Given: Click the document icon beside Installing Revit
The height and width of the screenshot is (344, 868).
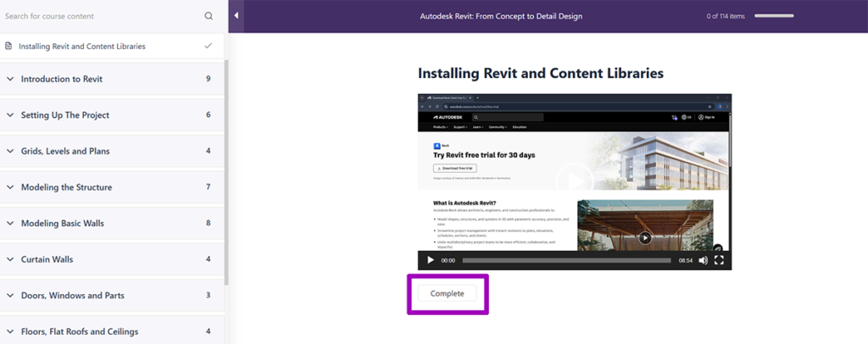Looking at the screenshot, I should point(8,46).
